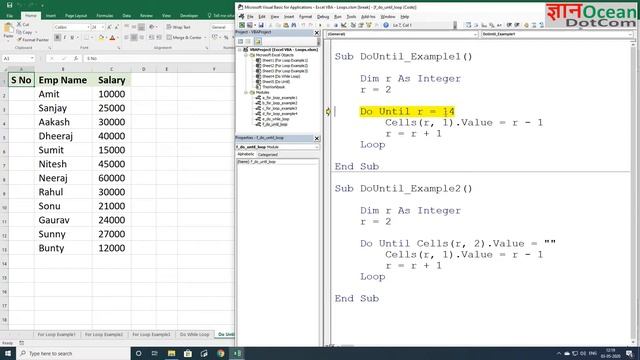Image resolution: width=640 pixels, height=360 pixels.
Task: Open the Excel File tab
Action: click(x=9, y=16)
